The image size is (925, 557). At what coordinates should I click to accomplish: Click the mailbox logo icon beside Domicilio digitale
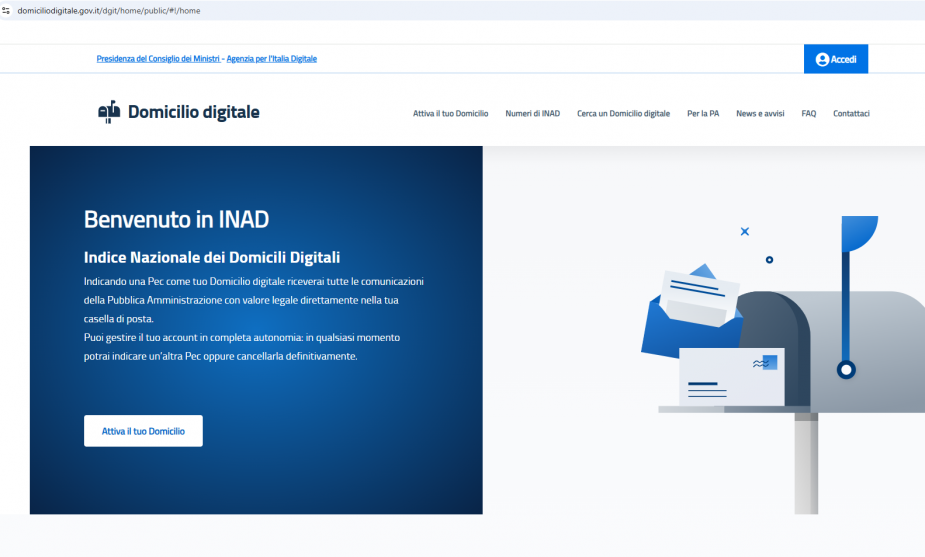click(x=109, y=112)
